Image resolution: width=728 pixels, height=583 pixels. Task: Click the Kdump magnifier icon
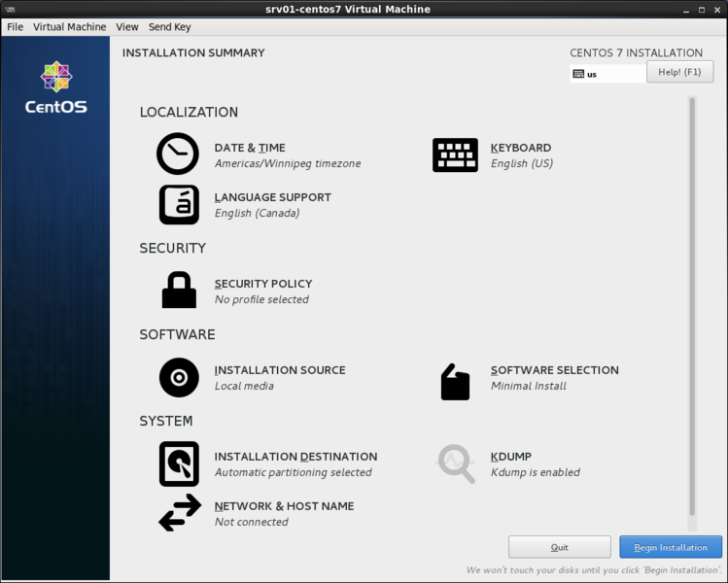coord(456,463)
